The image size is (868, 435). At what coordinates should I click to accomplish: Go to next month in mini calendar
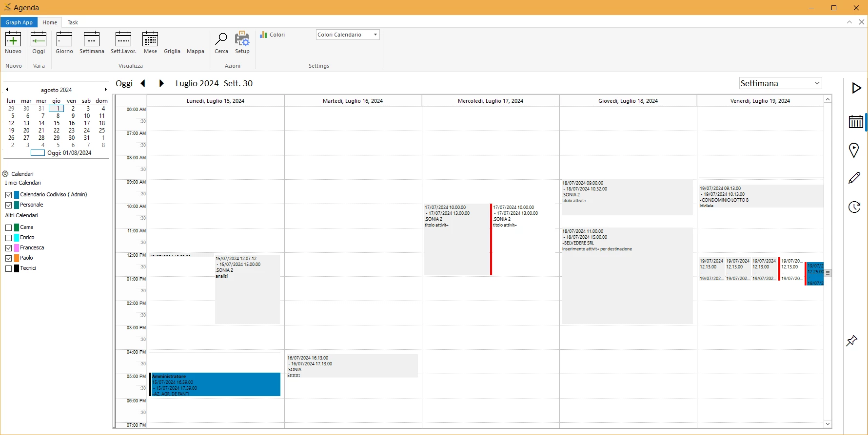click(x=105, y=90)
